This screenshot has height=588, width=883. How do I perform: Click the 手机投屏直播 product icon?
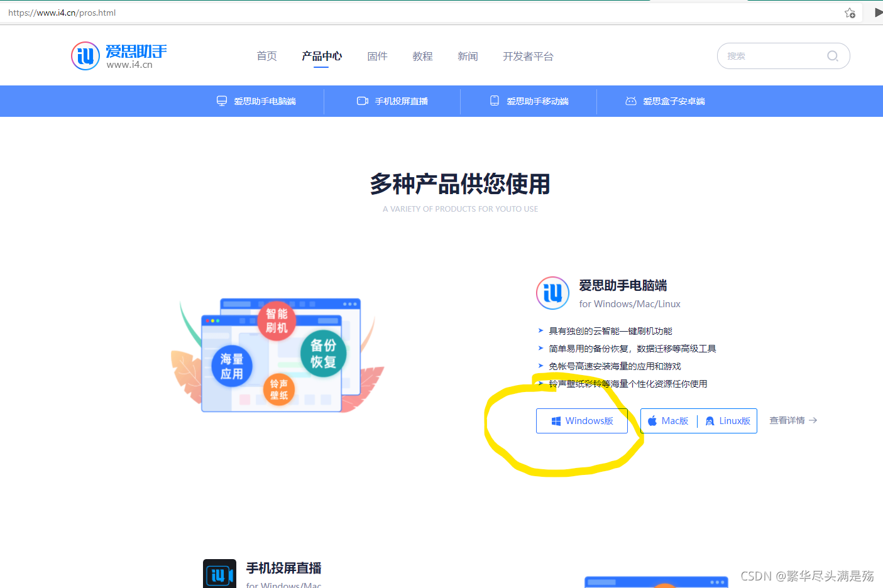point(219,574)
